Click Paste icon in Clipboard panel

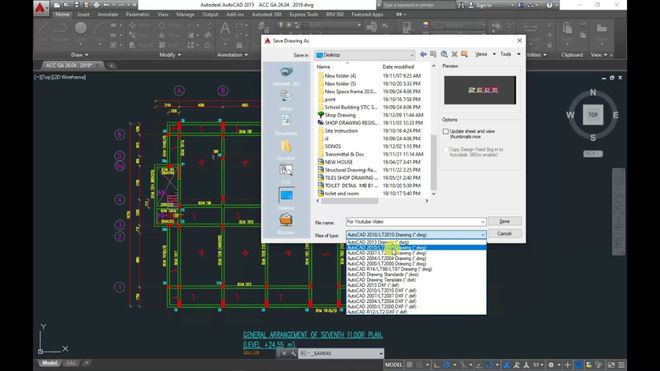(x=567, y=29)
